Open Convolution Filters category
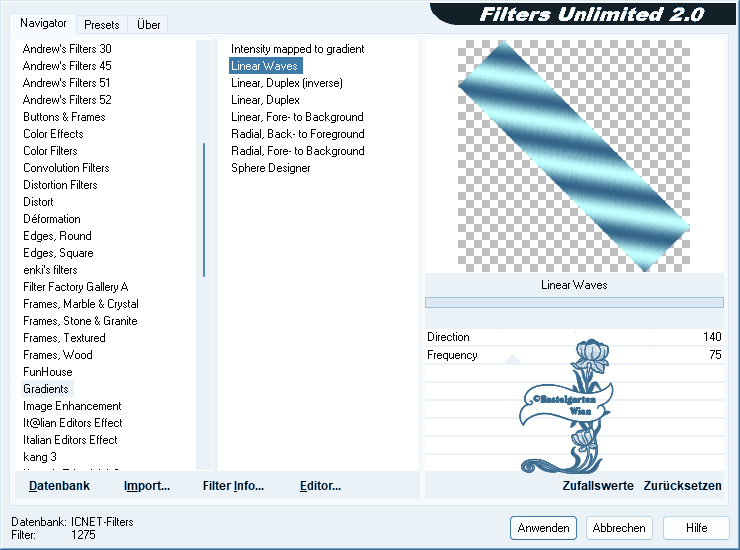 (66, 168)
